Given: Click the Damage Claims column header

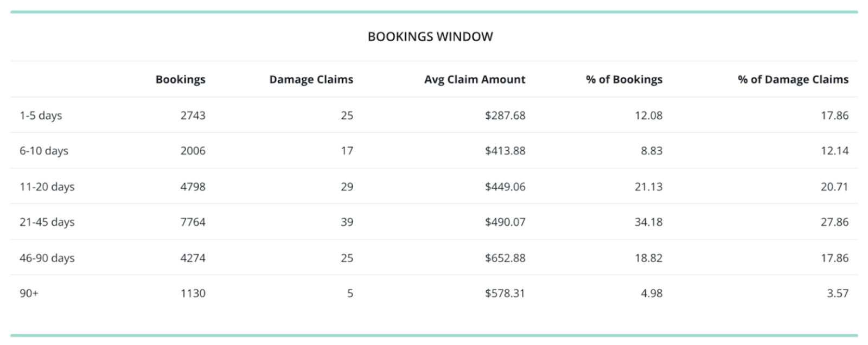Looking at the screenshot, I should point(311,80).
